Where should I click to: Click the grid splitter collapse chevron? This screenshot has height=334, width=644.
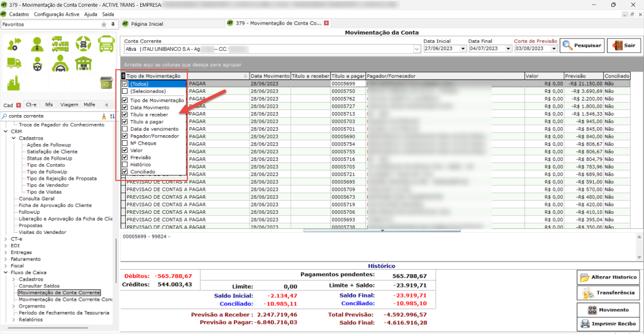pyautogui.click(x=382, y=230)
